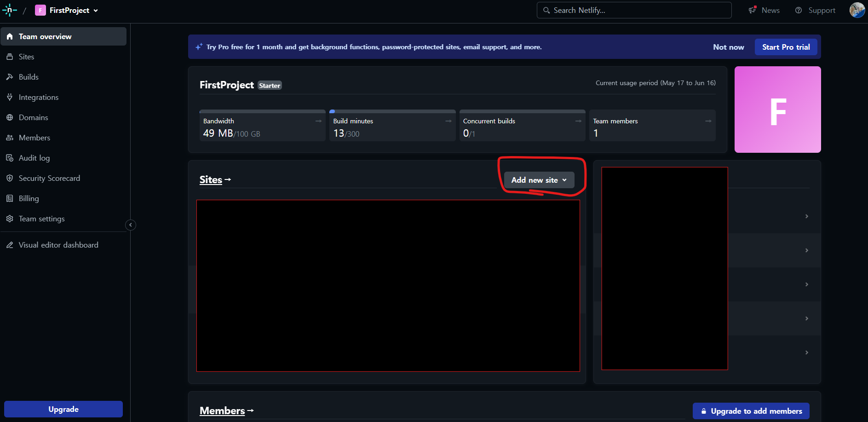The image size is (868, 422).
Task: Open Integrations in sidebar
Action: tap(63, 97)
